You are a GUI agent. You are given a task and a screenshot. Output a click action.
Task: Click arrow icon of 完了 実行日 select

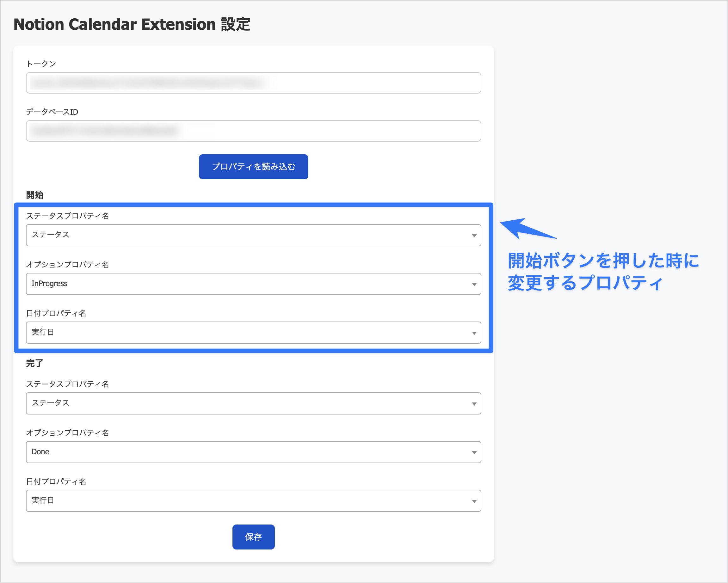474,501
